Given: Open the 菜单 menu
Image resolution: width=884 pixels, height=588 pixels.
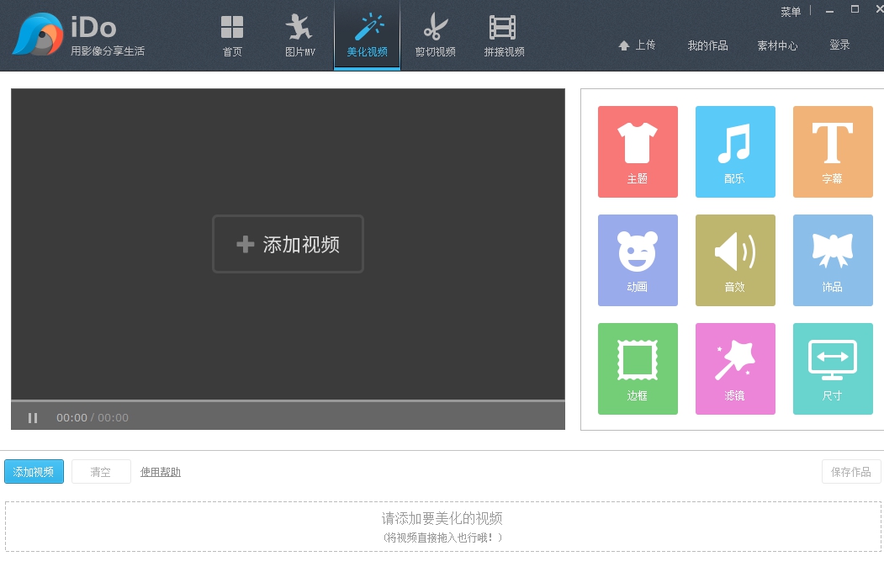Looking at the screenshot, I should 789,10.
